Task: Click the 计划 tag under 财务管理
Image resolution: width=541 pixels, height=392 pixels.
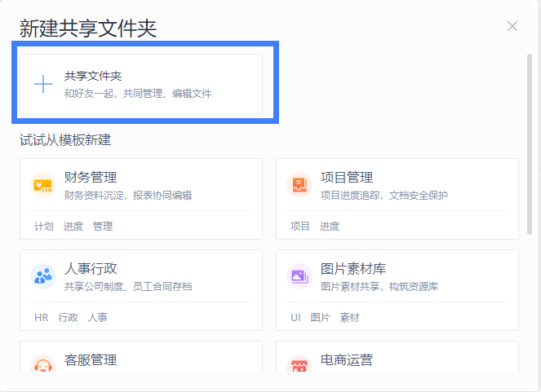Action: pyautogui.click(x=44, y=227)
